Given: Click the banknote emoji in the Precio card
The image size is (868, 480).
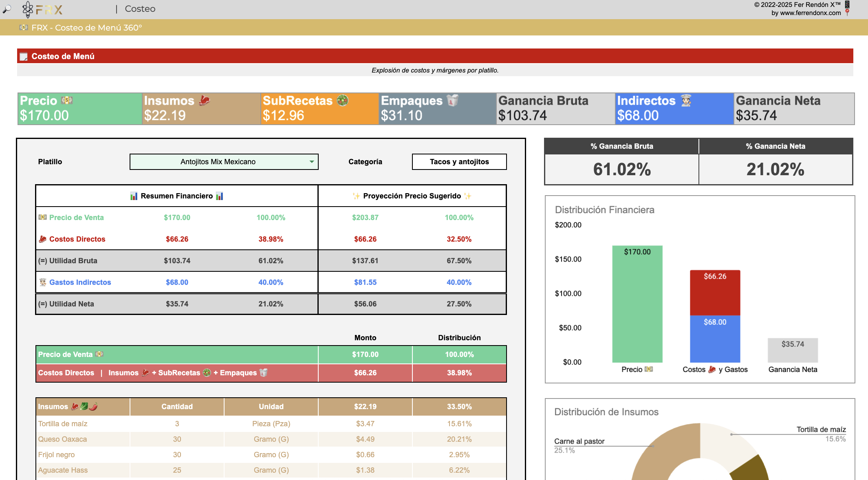Looking at the screenshot, I should point(67,100).
